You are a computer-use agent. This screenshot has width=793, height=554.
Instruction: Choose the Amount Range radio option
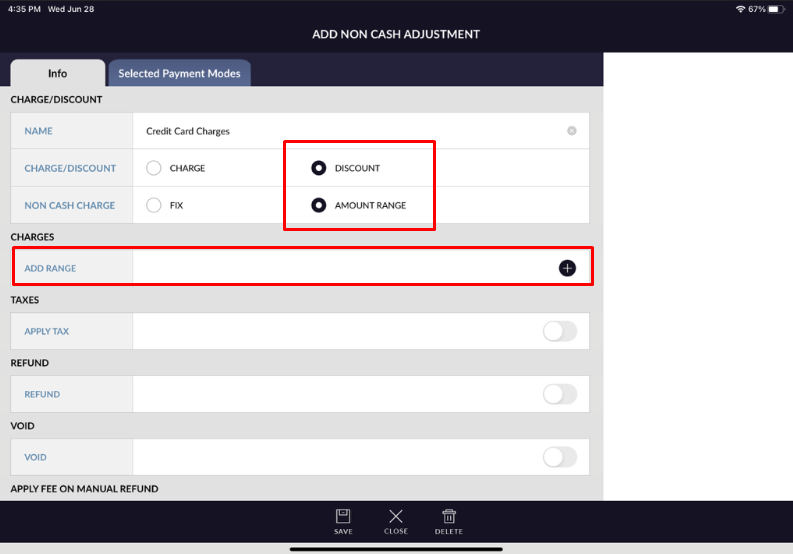(319, 205)
